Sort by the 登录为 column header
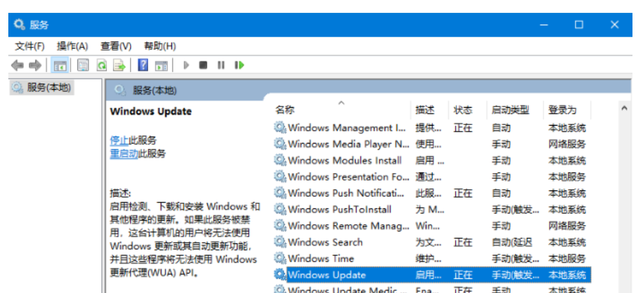The image size is (644, 293). [562, 110]
